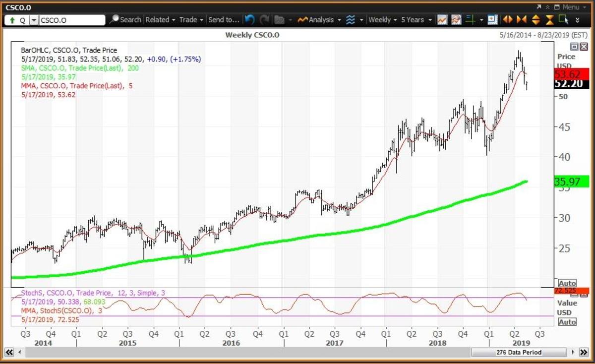This screenshot has height=364, width=595.
Task: Click the Send to... button
Action: point(224,20)
